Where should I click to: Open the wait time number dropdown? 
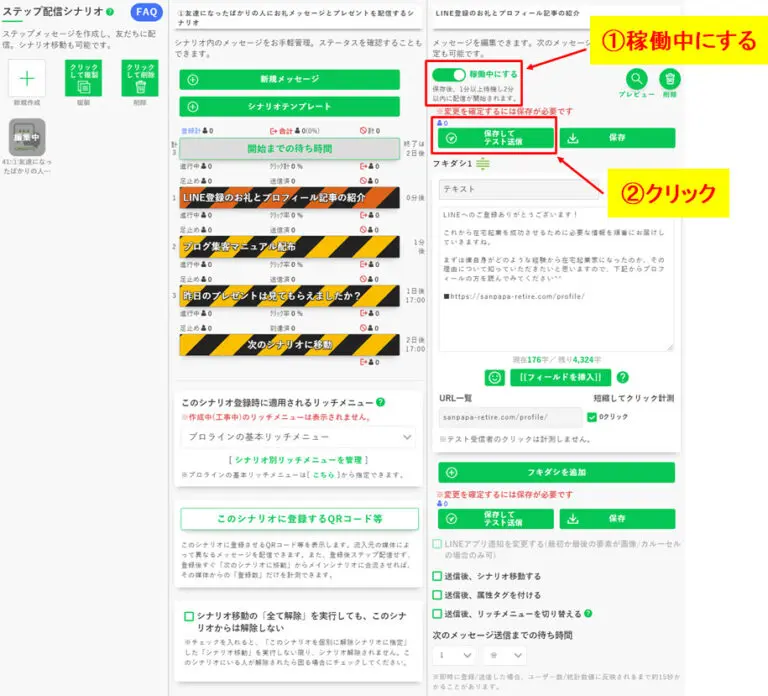click(x=454, y=655)
